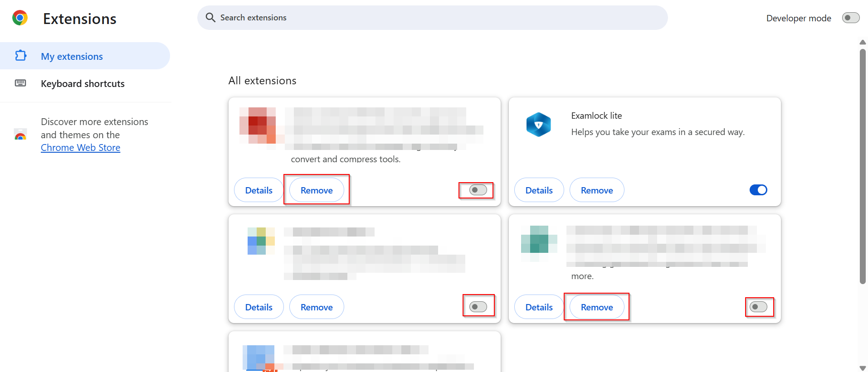Enable the extension with yellow-blue icon
Viewport: 868px width, 372px height.
point(478,307)
